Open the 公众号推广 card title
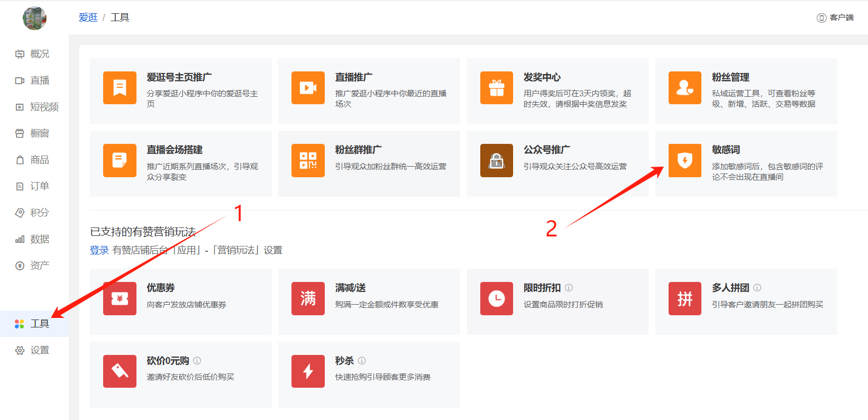The image size is (868, 420). click(x=547, y=150)
